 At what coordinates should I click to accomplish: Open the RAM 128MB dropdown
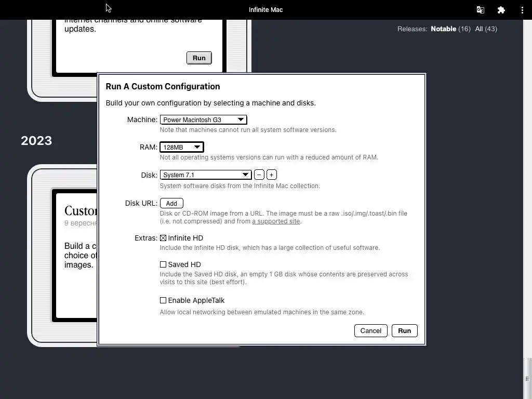(181, 147)
